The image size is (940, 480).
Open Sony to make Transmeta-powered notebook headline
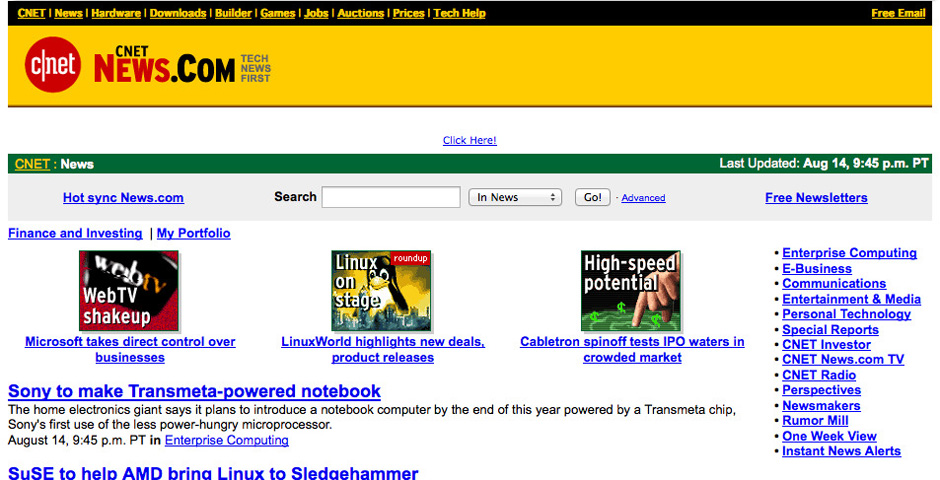tap(194, 391)
